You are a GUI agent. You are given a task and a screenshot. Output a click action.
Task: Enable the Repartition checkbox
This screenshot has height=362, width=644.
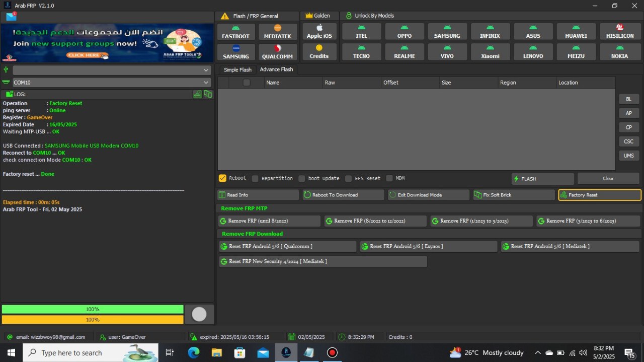(255, 178)
